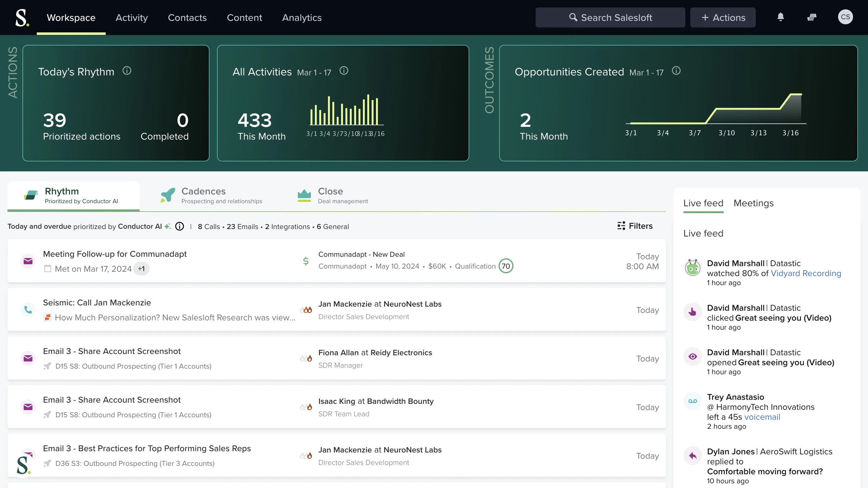Select the Live feed tab
The height and width of the screenshot is (488, 868).
point(703,203)
